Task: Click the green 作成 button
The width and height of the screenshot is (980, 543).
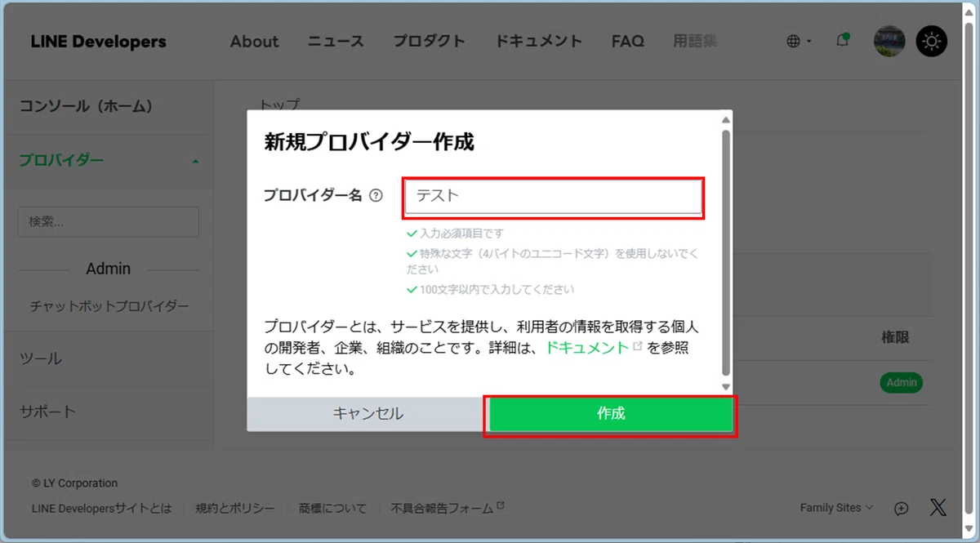Action: [611, 414]
